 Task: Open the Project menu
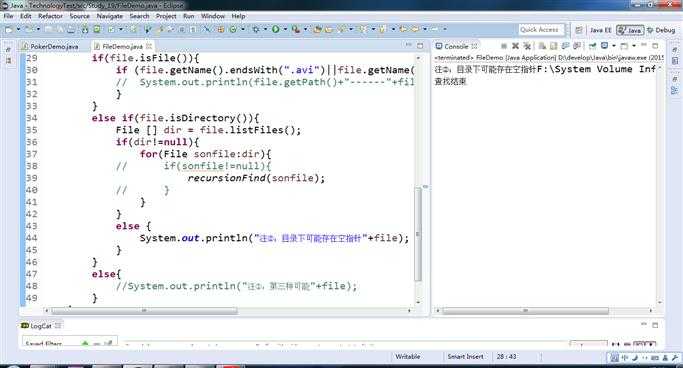click(x=166, y=16)
